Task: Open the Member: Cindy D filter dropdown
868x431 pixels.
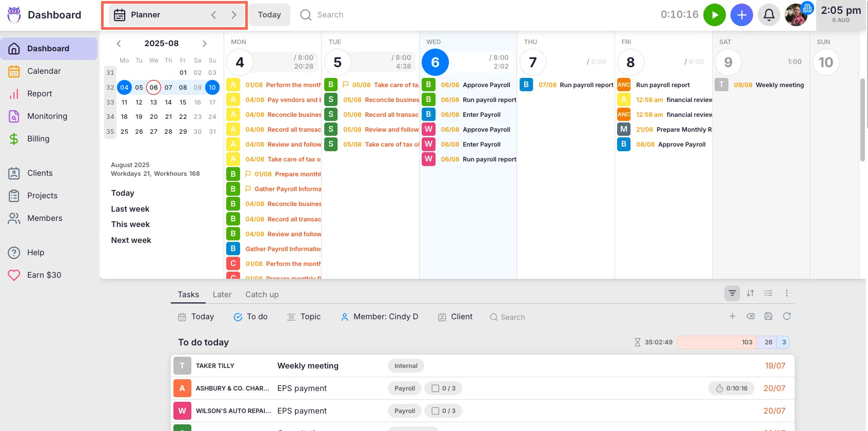Action: point(380,317)
